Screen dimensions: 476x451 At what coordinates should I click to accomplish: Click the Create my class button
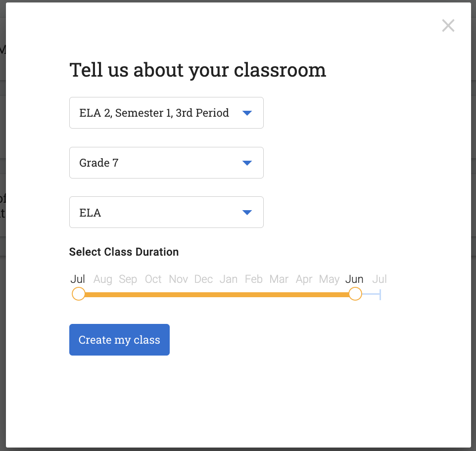tap(119, 340)
